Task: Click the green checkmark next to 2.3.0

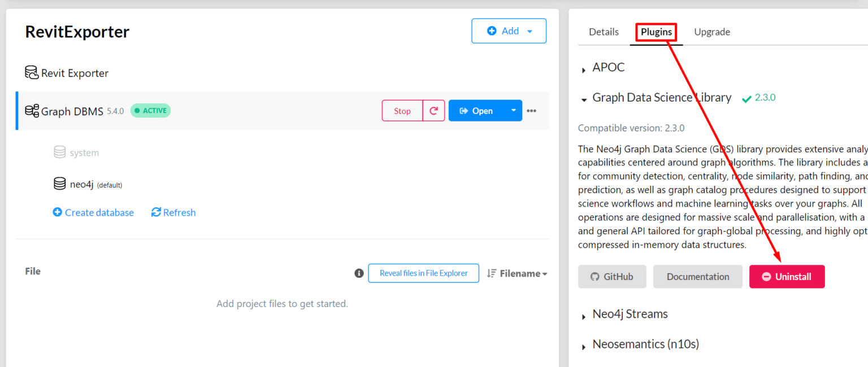Action: click(747, 99)
